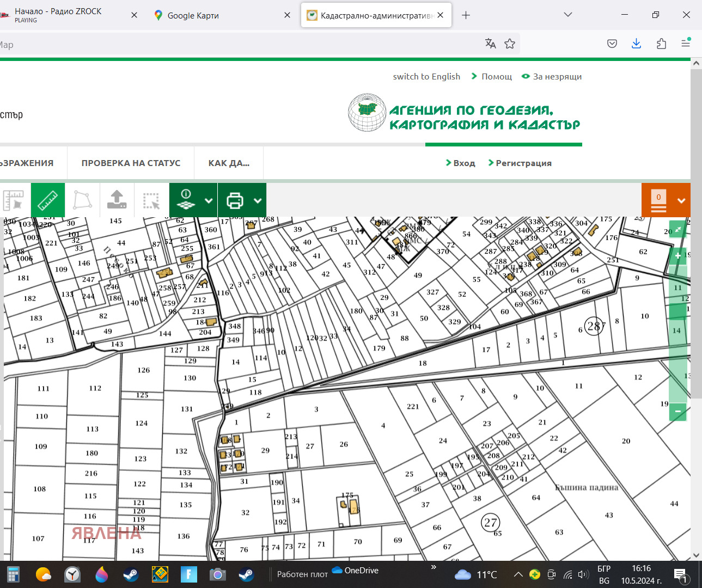This screenshot has width=702, height=588.
Task: Click the switch to English link
Action: pyautogui.click(x=426, y=76)
